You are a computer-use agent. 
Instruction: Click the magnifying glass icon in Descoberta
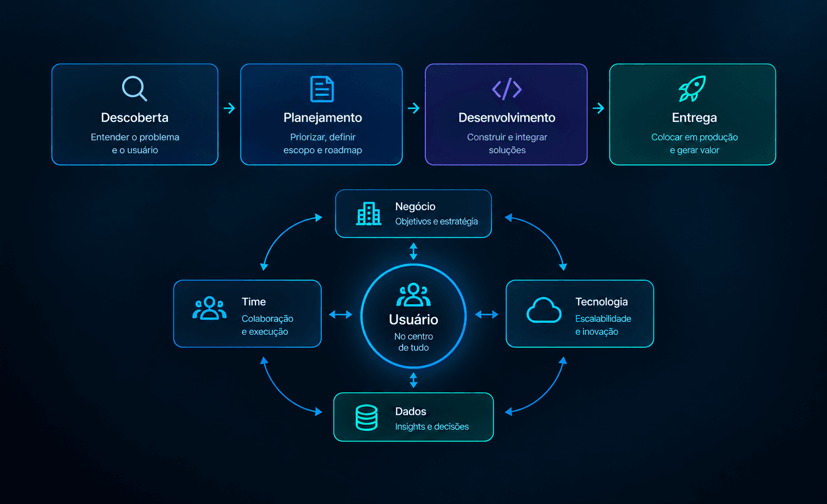point(134,89)
